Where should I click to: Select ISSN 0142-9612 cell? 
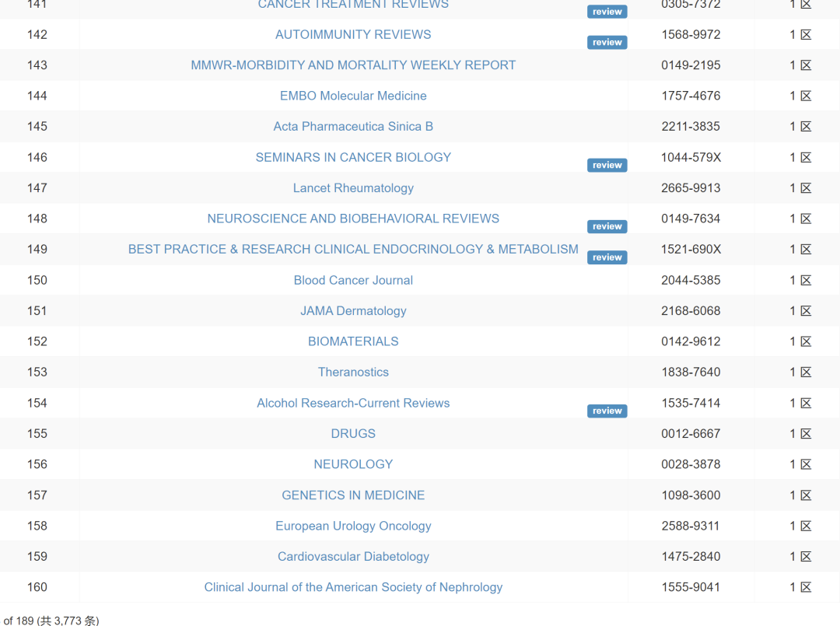point(691,341)
